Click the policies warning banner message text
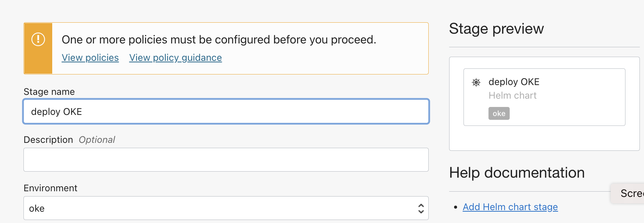The height and width of the screenshot is (223, 644). click(x=219, y=40)
